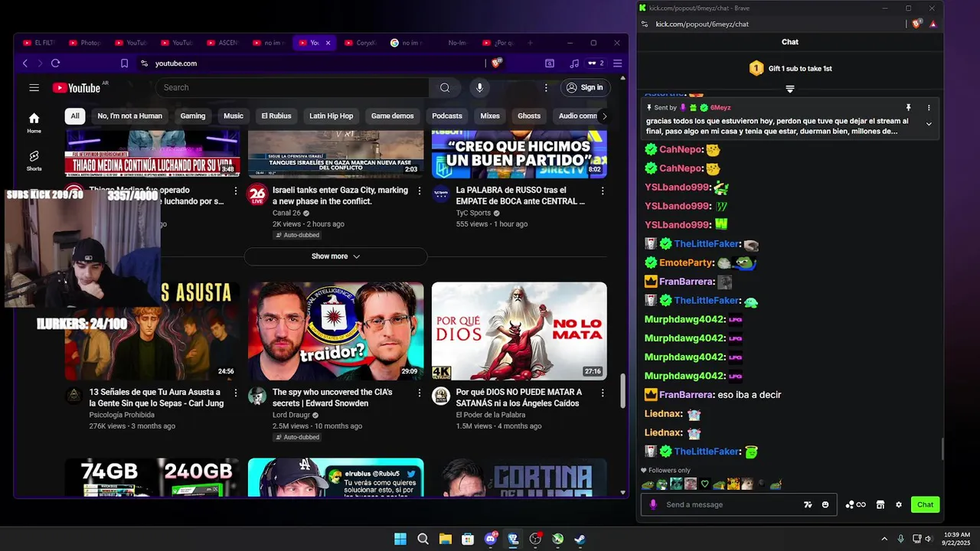980x551 pixels.
Task: Open options for Por qué DIOS video
Action: [x=603, y=393]
